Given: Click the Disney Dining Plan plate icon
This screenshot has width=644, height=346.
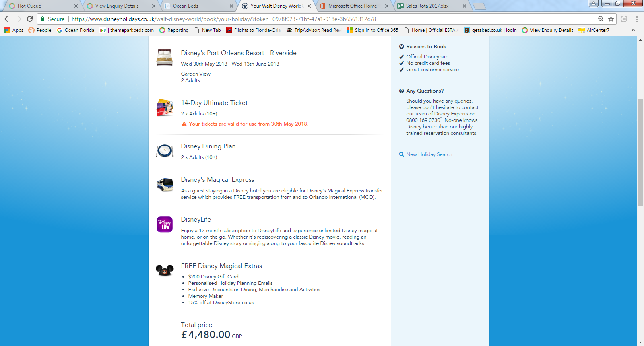Looking at the screenshot, I should click(165, 150).
